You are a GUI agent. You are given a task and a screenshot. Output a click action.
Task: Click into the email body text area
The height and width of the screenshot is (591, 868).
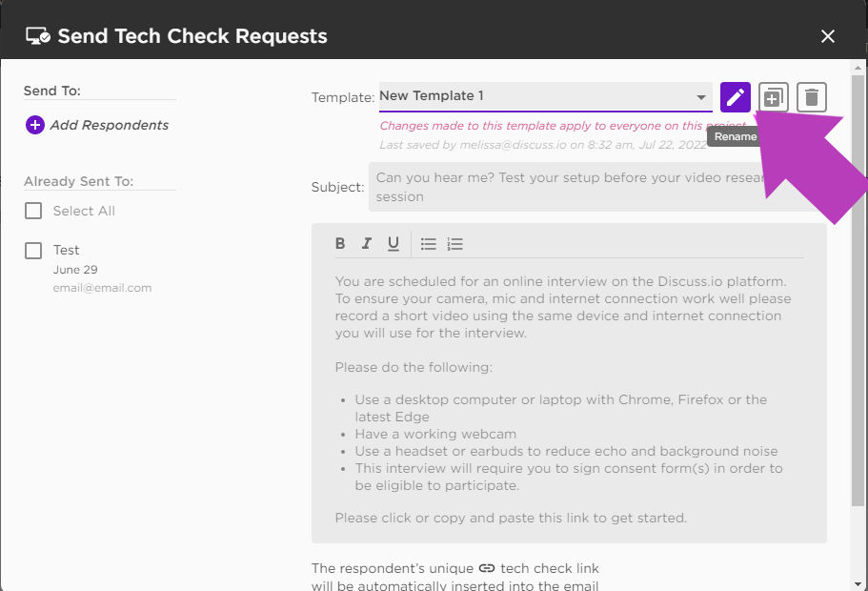569,400
